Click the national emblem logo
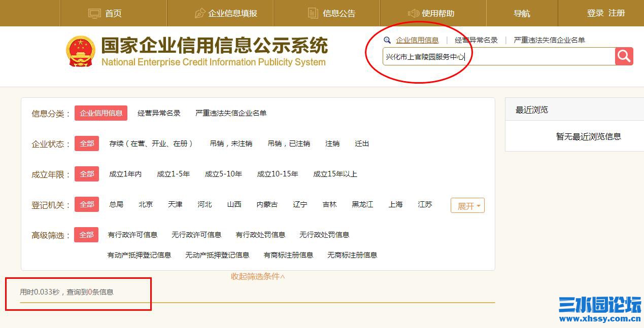 tap(80, 51)
